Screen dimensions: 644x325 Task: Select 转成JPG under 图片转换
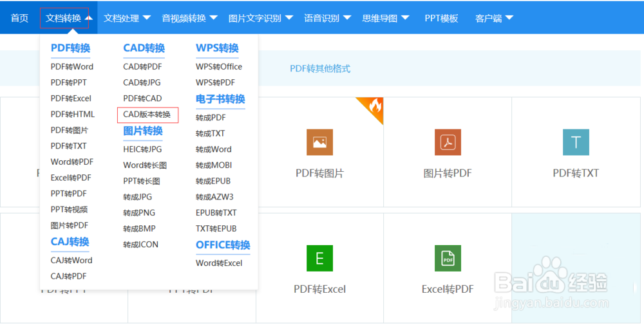coord(138,197)
